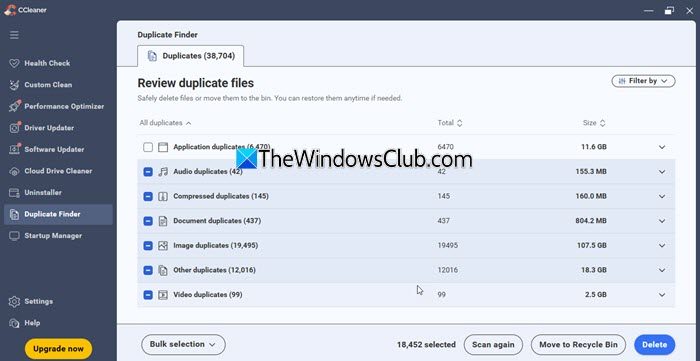Click the Performance Optimizer rocket icon
Image resolution: width=700 pixels, height=361 pixels.
tap(14, 106)
